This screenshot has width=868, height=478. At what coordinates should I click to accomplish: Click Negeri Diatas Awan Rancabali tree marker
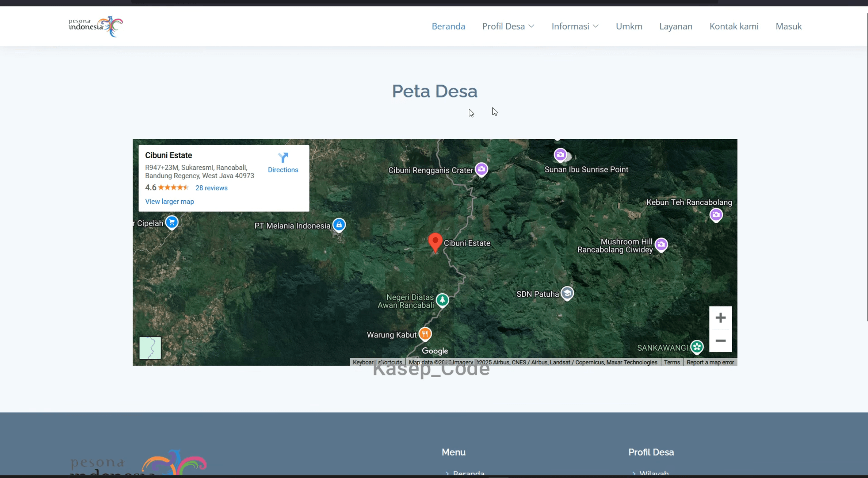pyautogui.click(x=442, y=300)
